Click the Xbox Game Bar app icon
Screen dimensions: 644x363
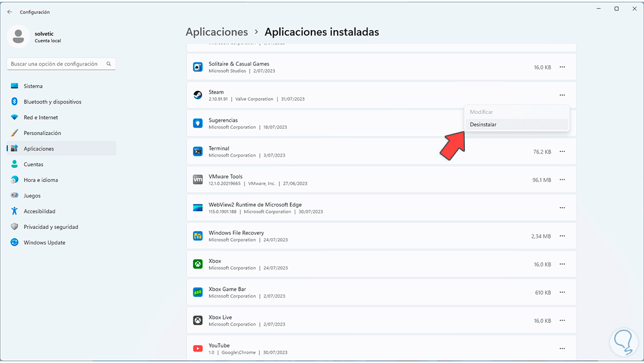[x=198, y=293]
